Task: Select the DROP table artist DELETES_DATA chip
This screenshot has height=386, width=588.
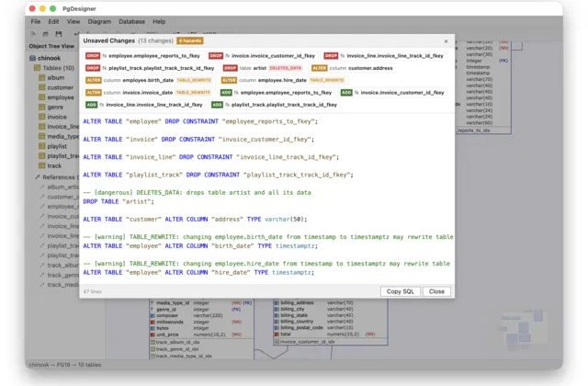Action: [263, 68]
